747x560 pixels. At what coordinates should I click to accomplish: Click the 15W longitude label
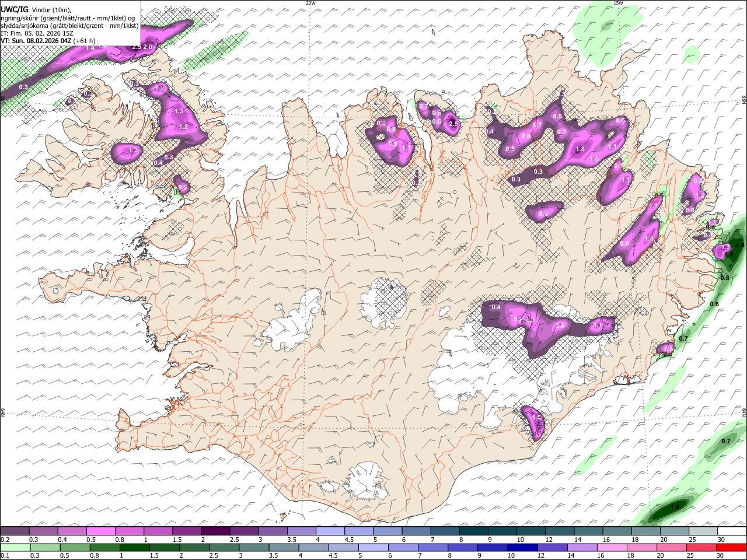click(618, 3)
